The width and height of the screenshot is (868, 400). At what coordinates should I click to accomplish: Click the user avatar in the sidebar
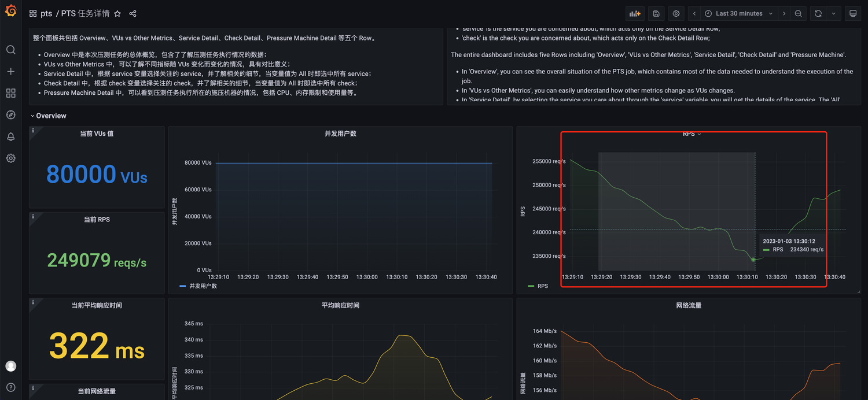coord(10,366)
